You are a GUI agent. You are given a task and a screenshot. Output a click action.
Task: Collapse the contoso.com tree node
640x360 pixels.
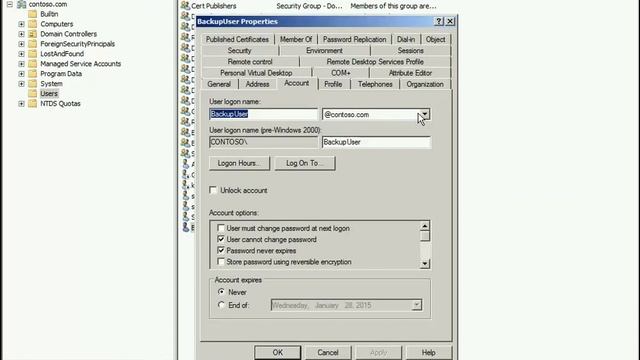coord(10,4)
